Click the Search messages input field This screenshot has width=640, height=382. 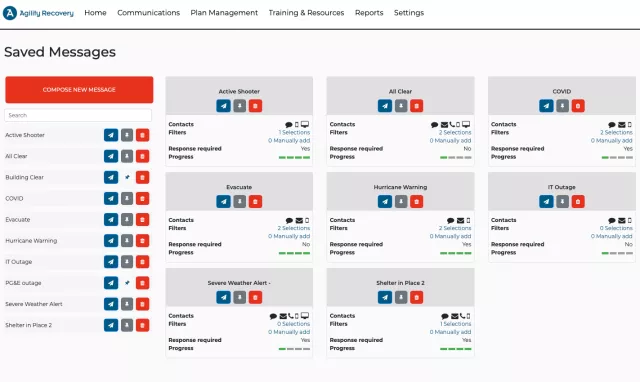click(x=78, y=115)
